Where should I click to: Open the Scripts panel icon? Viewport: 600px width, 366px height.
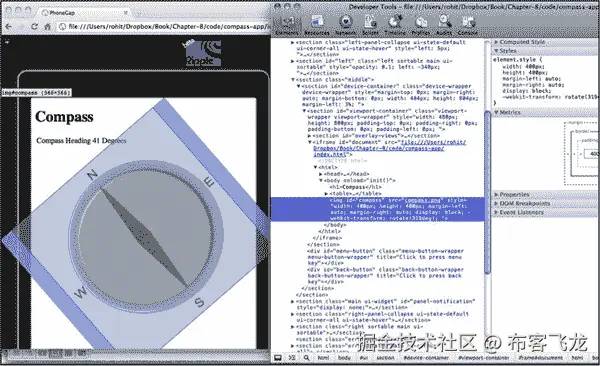(370, 25)
